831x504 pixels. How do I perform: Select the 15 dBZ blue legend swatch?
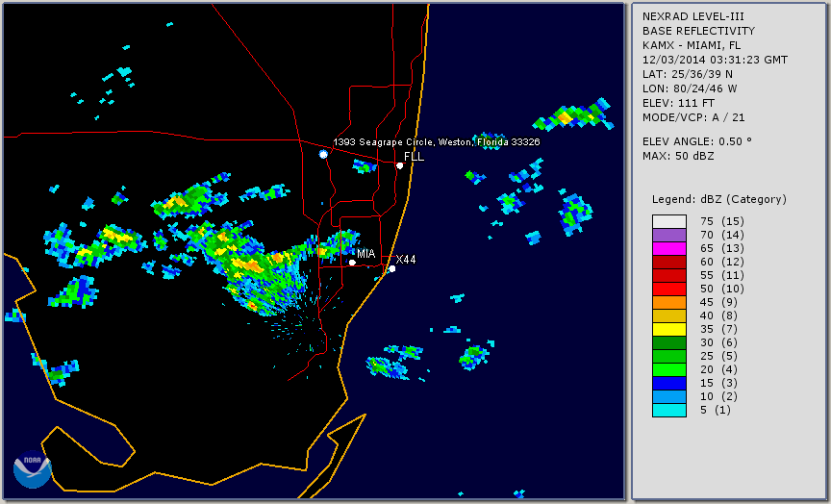669,383
